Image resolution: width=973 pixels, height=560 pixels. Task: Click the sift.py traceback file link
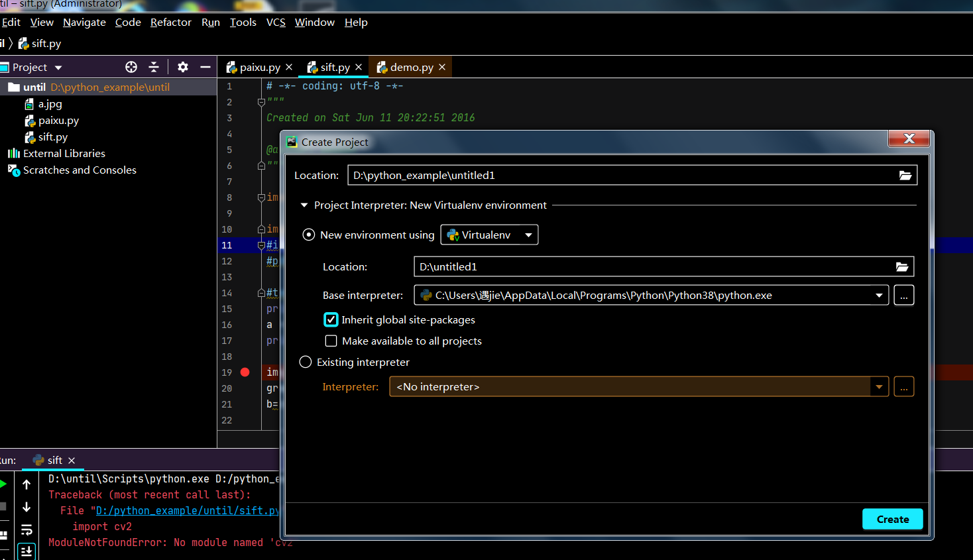tap(188, 511)
